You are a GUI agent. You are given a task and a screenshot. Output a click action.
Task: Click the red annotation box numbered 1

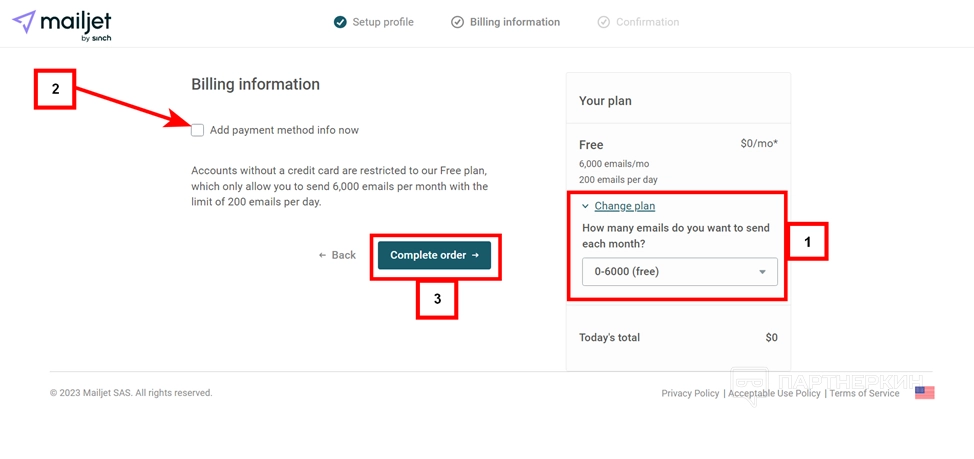click(x=808, y=242)
